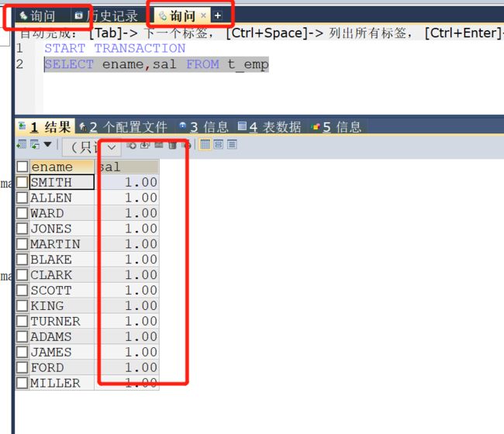Open the read-only mode combo box

(x=91, y=147)
